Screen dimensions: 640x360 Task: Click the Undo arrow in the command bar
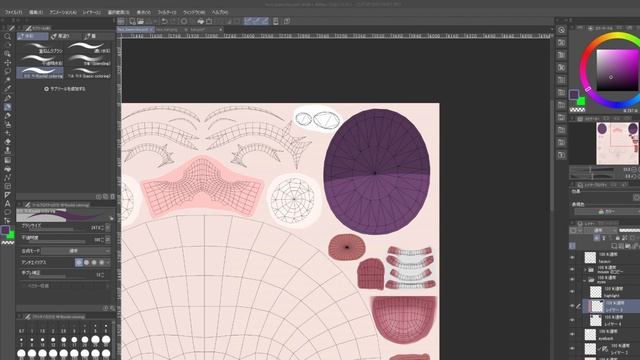[164, 21]
